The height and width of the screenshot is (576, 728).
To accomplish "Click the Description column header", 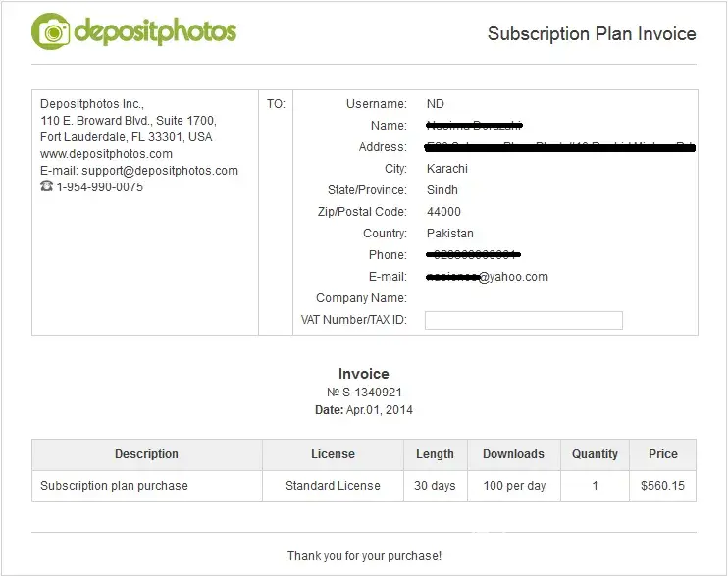I will click(146, 454).
